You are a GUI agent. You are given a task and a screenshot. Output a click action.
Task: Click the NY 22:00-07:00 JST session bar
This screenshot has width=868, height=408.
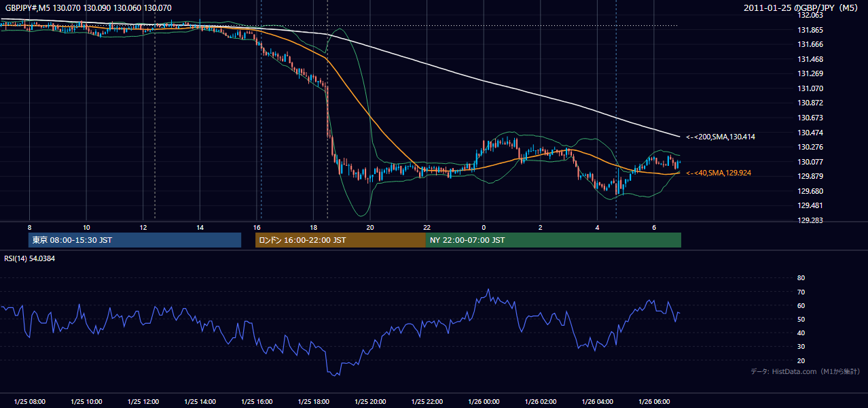click(x=554, y=240)
